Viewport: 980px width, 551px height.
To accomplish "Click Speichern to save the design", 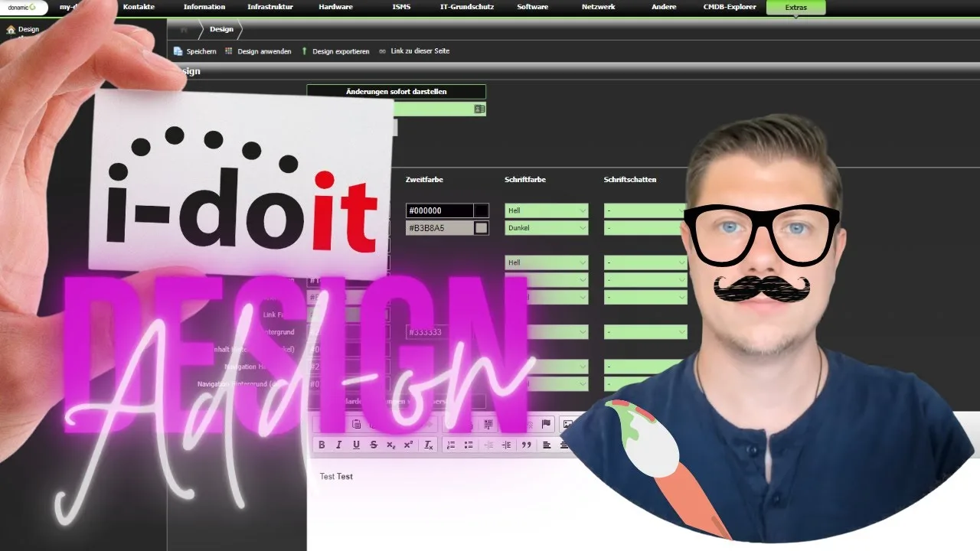I will point(195,51).
